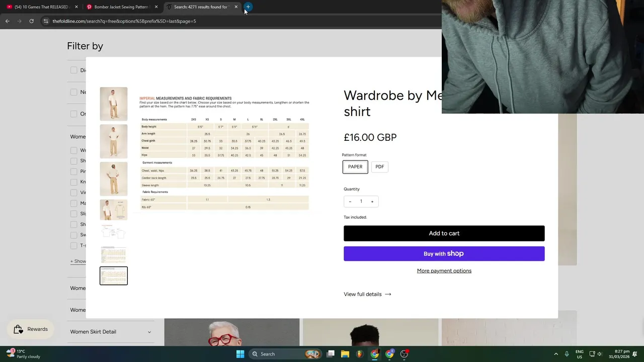Close the '10 Games That RELEASED' YouTube tab
The image size is (644, 362).
pos(76,7)
